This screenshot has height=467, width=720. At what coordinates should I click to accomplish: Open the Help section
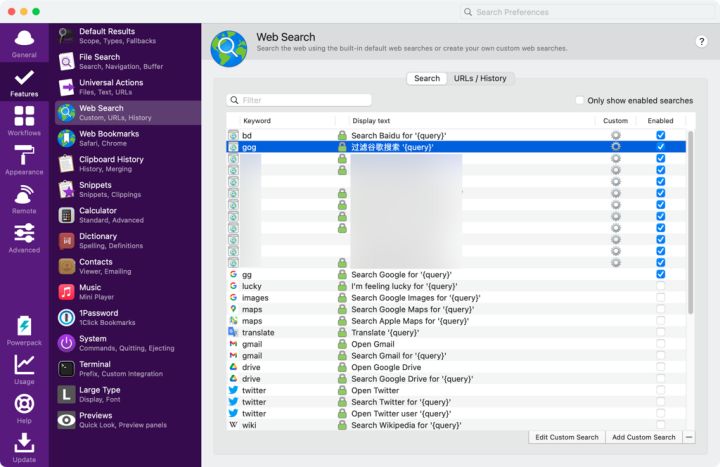[24, 409]
